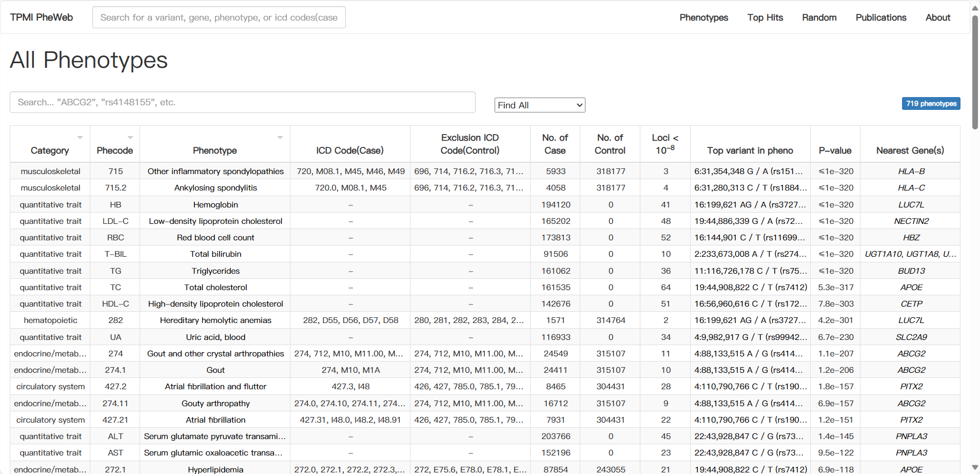Open the HLA-C gene link
This screenshot has height=474, width=980.
[x=911, y=187]
